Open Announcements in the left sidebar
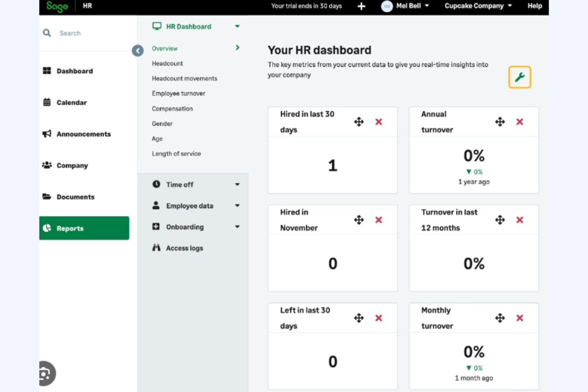This screenshot has height=392, width=588. pos(84,134)
